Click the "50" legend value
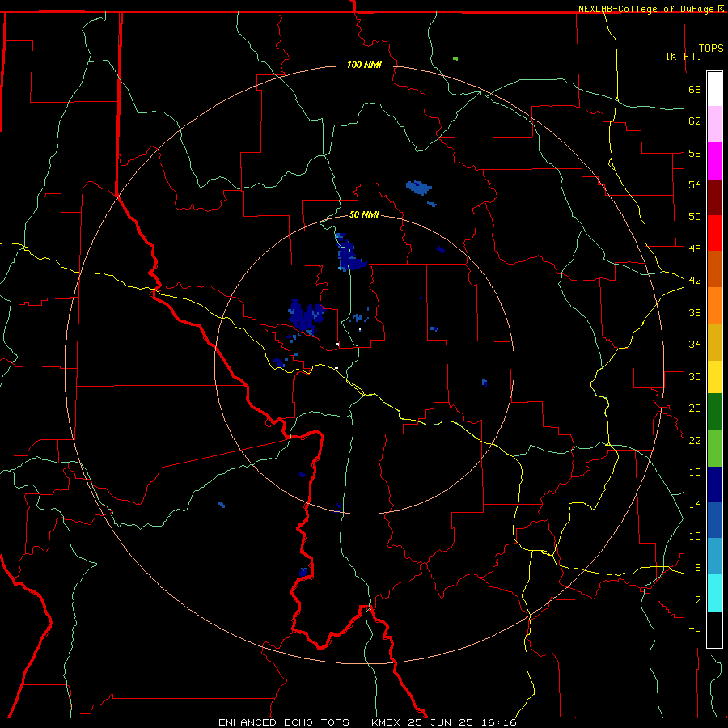Image resolution: width=728 pixels, height=728 pixels. pyautogui.click(x=695, y=217)
